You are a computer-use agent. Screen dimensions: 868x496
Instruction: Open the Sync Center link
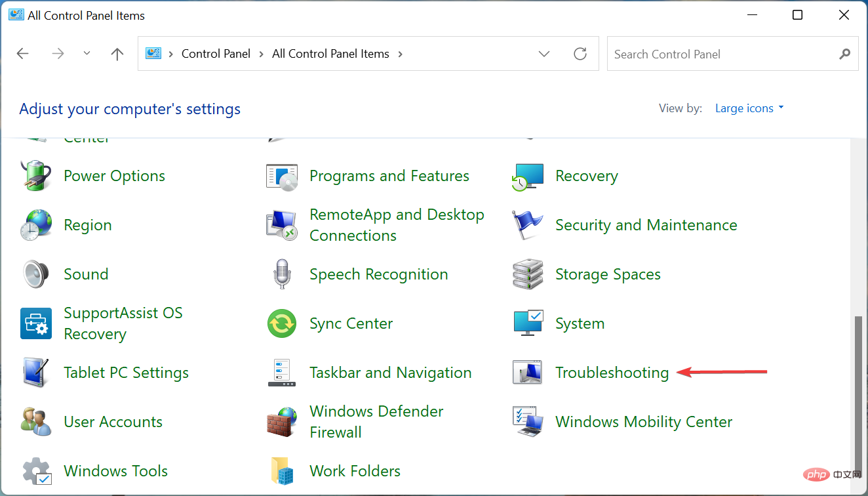(x=351, y=323)
